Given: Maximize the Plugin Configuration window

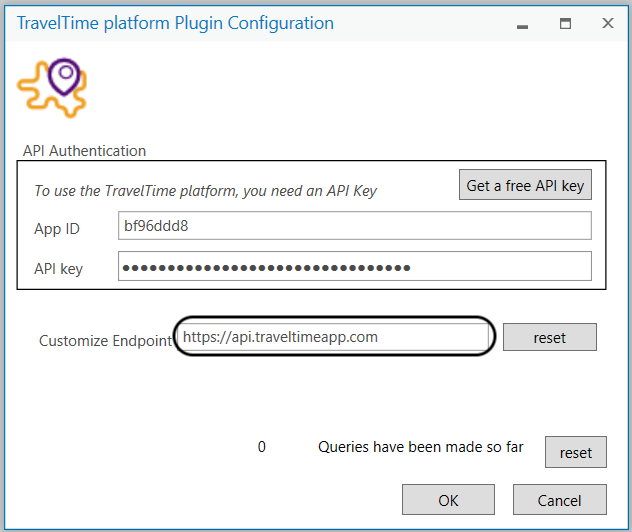Looking at the screenshot, I should (x=565, y=24).
